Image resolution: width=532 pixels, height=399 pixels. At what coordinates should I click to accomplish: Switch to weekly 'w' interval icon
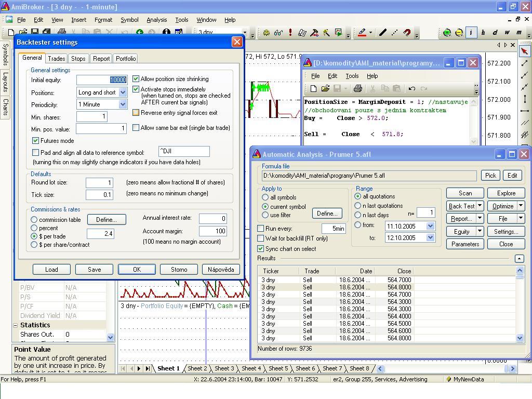coord(507,33)
